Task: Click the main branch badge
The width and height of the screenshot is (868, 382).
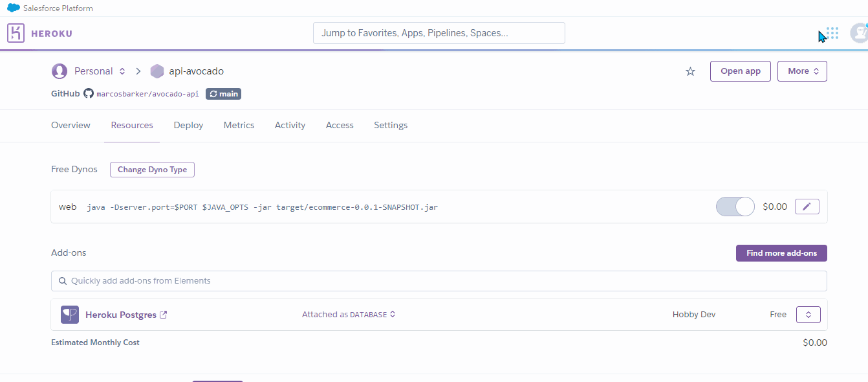Action: click(223, 94)
